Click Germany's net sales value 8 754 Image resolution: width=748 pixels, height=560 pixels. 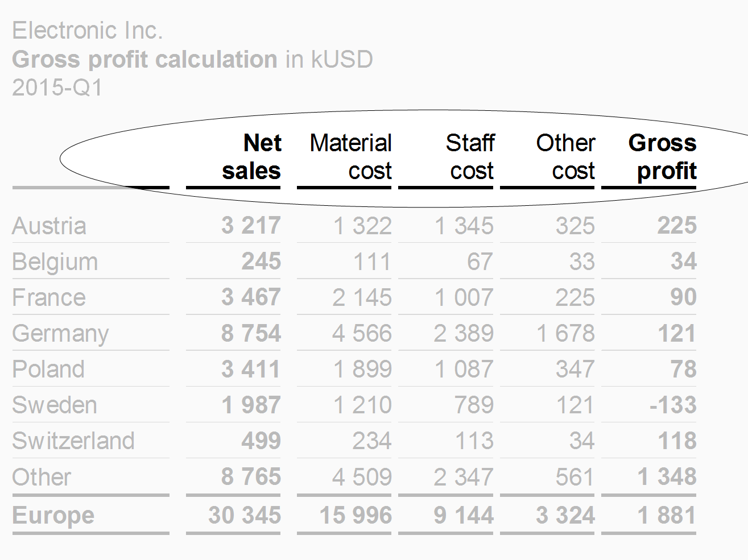(251, 334)
